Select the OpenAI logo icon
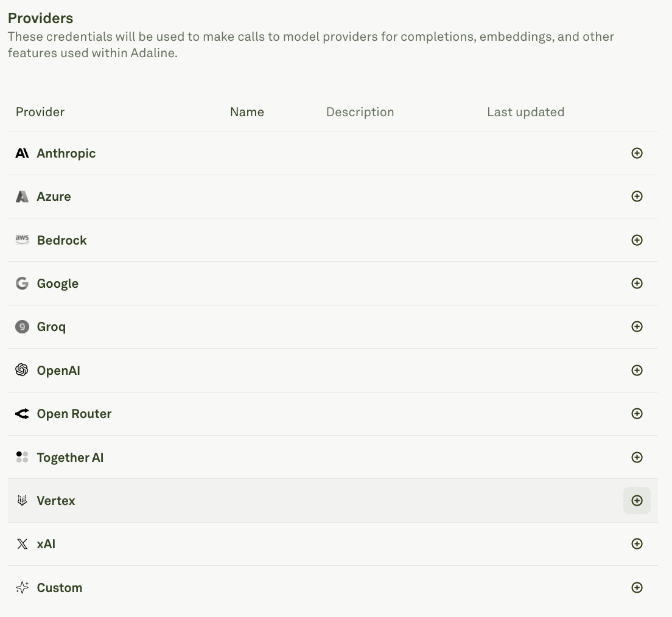Screen dimensions: 672x617 coord(22,370)
